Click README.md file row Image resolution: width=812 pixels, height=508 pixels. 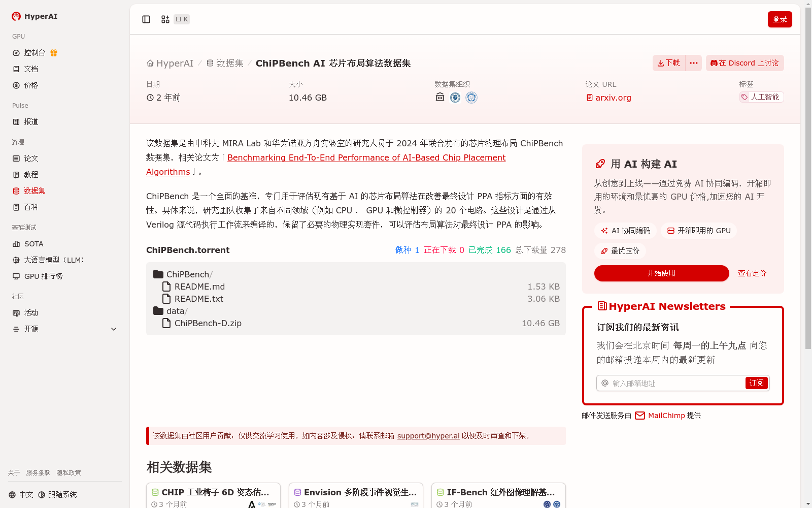tap(356, 287)
